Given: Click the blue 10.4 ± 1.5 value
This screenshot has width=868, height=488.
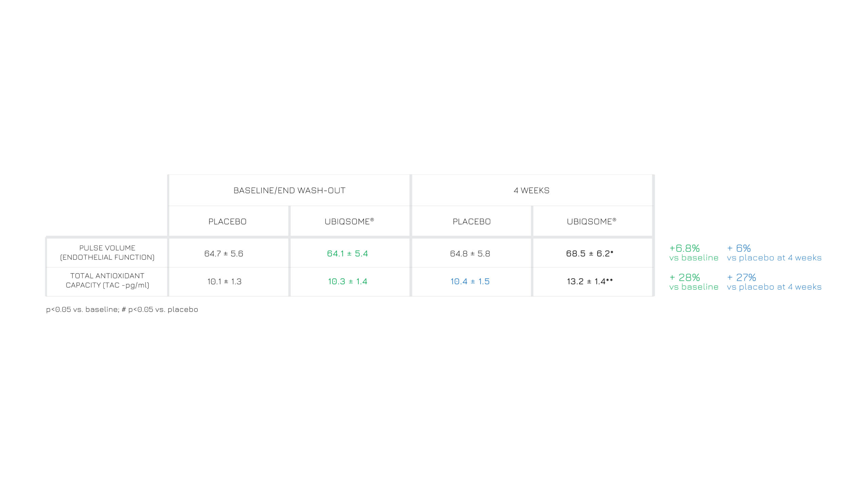Looking at the screenshot, I should point(470,282).
